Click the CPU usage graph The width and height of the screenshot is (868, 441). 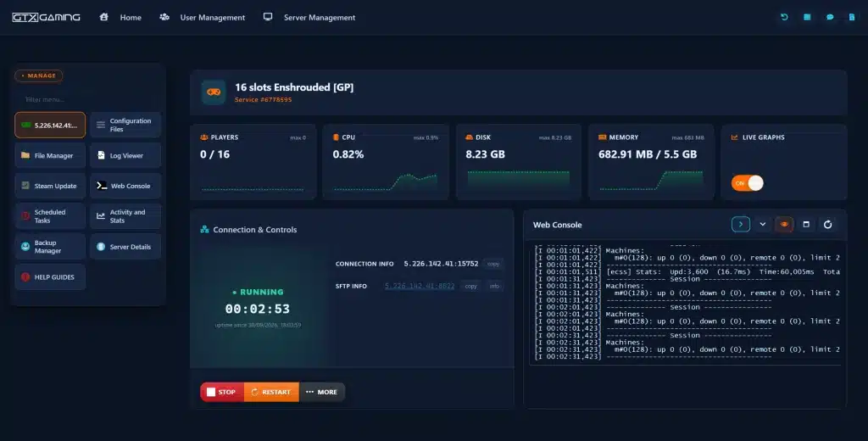tap(386, 181)
